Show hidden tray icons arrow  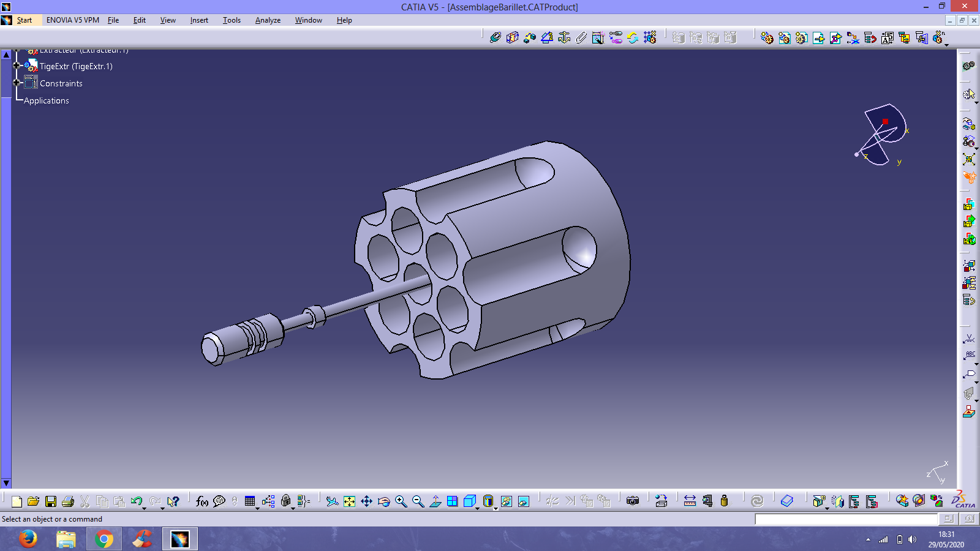point(868,539)
